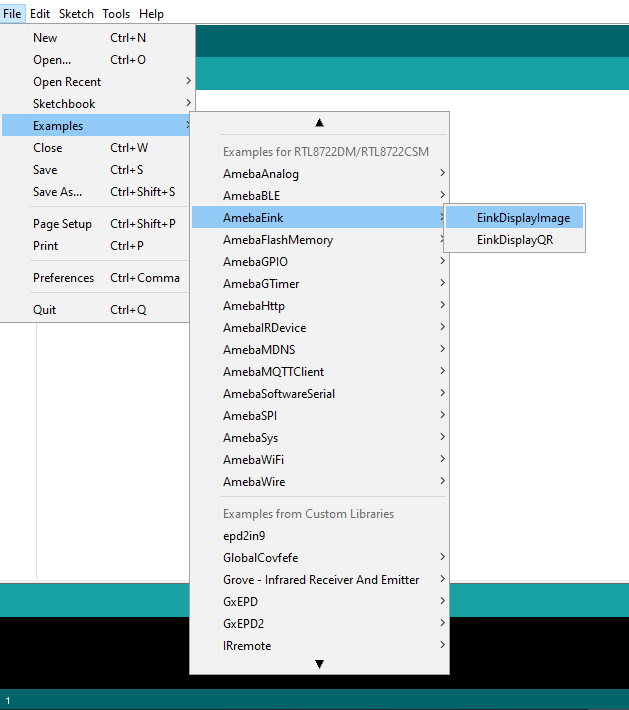Screen dimensions: 629x710
Task: Open Preferences from the File menu
Action: tap(63, 278)
